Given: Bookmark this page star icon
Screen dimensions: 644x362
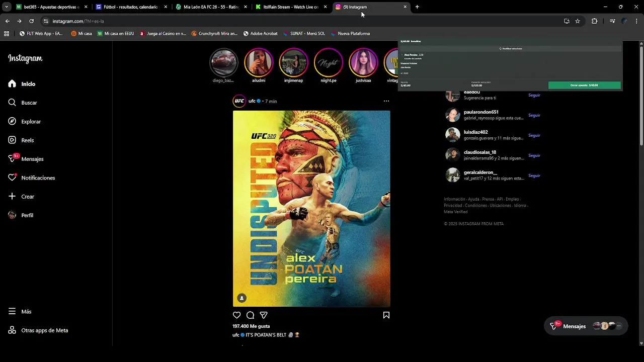Looking at the screenshot, I should [578, 21].
